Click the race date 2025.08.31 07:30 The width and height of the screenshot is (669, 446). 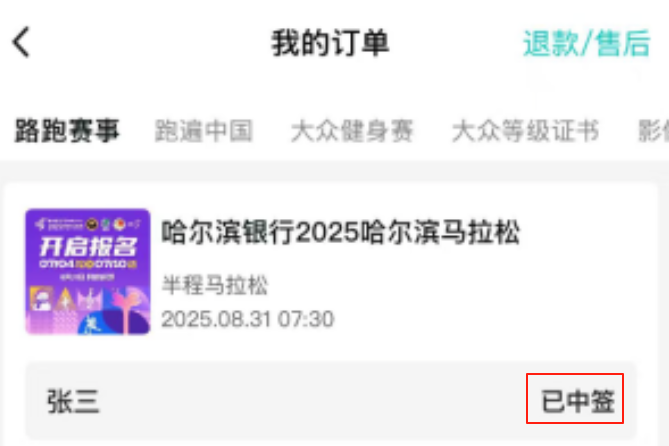(x=247, y=319)
